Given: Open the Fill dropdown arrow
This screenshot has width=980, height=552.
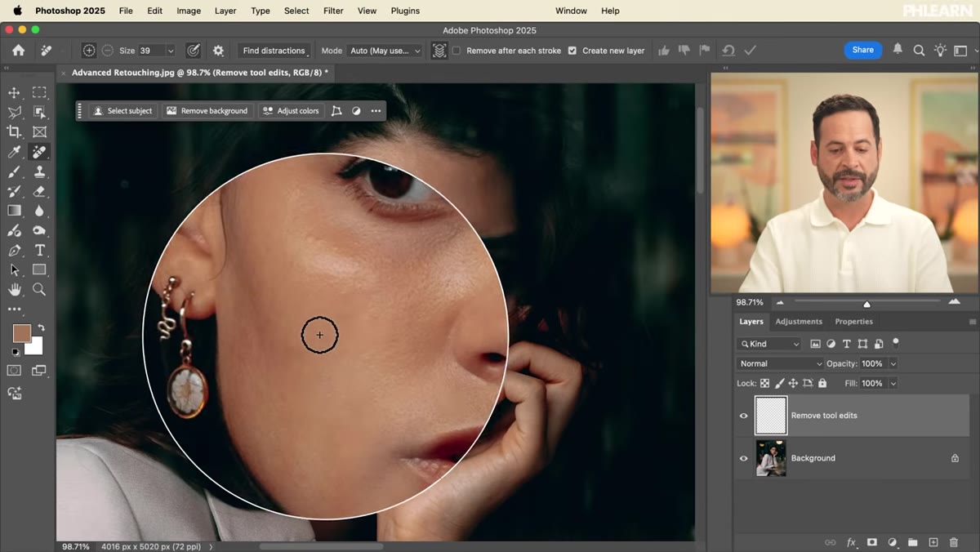Looking at the screenshot, I should point(893,383).
